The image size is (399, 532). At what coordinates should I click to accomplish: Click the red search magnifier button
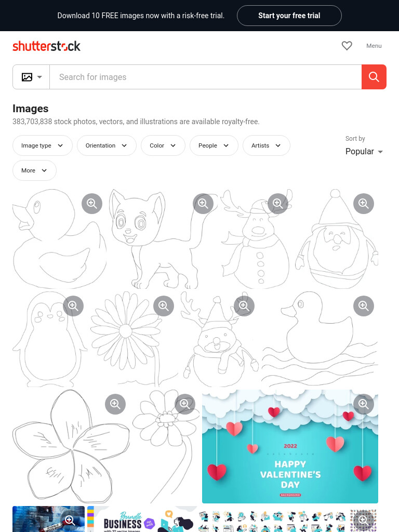(x=374, y=77)
